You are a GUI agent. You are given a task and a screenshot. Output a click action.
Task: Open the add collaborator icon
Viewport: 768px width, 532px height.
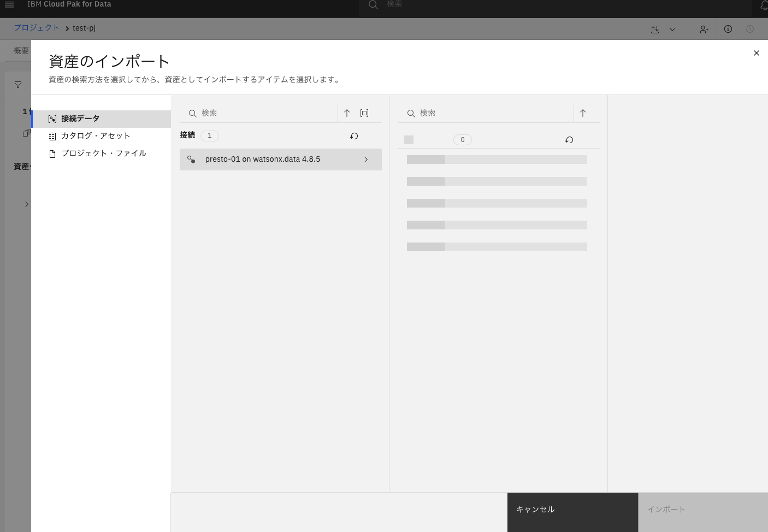[x=704, y=29]
